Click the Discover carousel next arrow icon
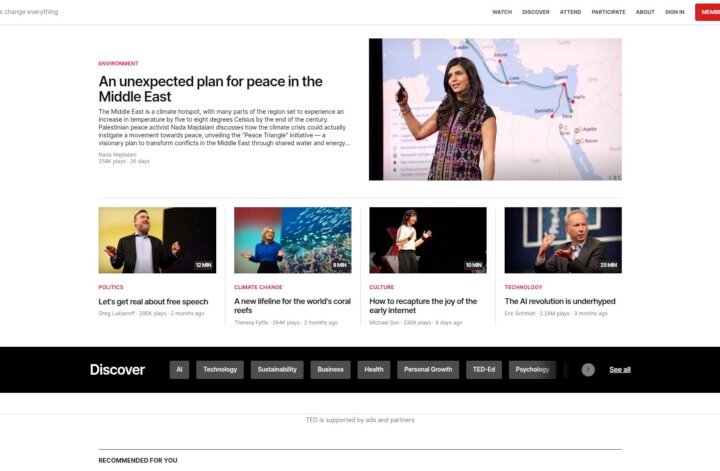Image resolution: width=720 pixels, height=471 pixels. [x=588, y=370]
